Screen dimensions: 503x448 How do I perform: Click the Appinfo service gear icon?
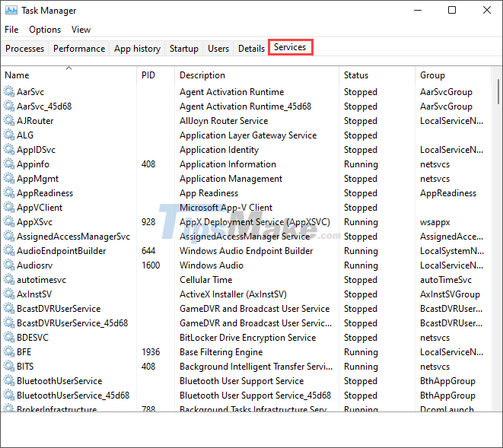coord(9,164)
